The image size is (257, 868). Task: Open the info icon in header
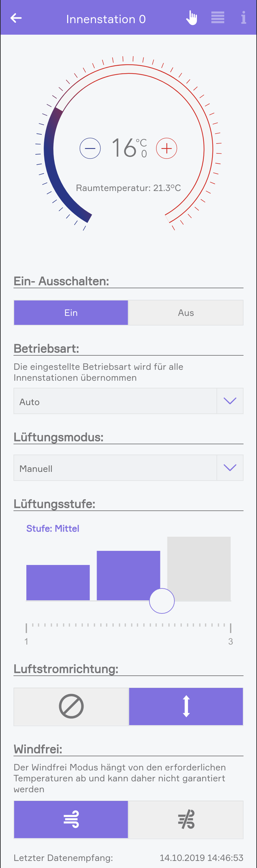[x=243, y=18]
